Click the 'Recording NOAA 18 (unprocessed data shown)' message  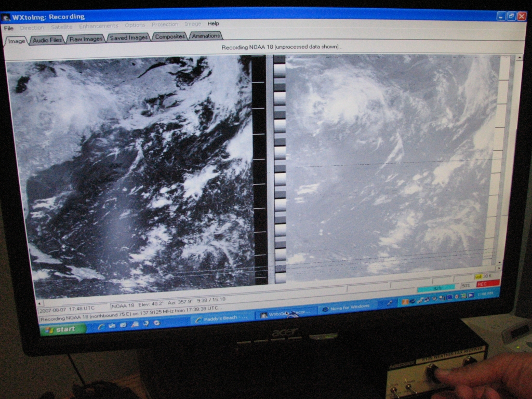pyautogui.click(x=282, y=47)
